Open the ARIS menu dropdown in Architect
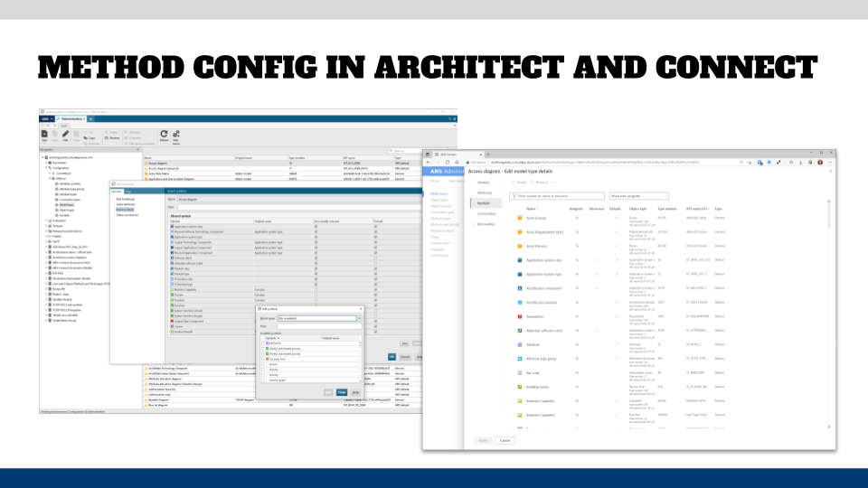868x488 pixels. point(47,118)
